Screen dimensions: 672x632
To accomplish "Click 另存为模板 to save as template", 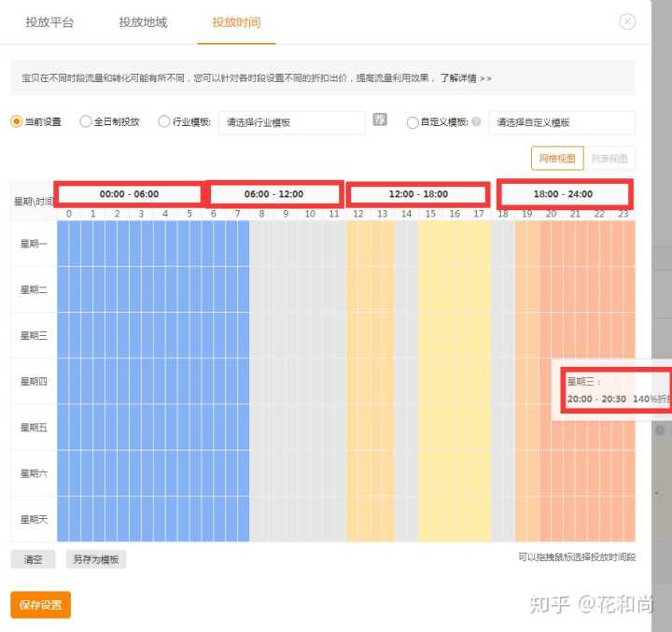I will click(96, 559).
